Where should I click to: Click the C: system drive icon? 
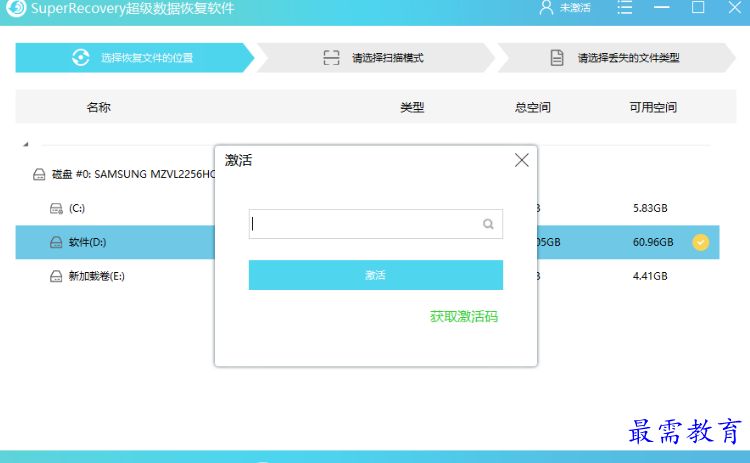tap(56, 209)
